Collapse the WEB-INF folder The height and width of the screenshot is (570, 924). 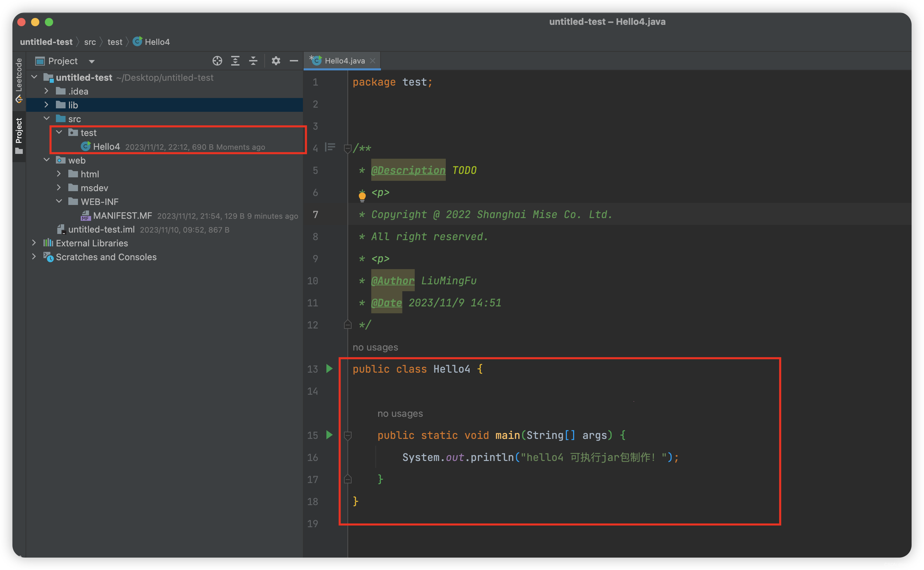point(59,201)
